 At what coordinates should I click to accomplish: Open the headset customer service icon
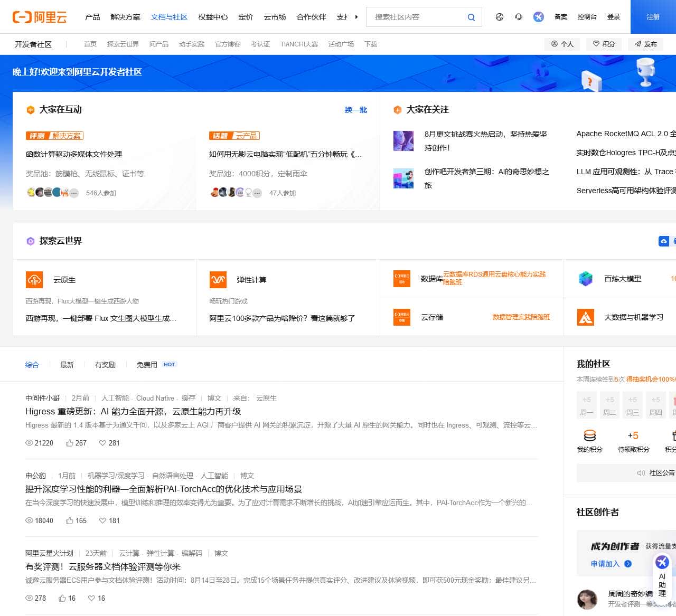[518, 17]
